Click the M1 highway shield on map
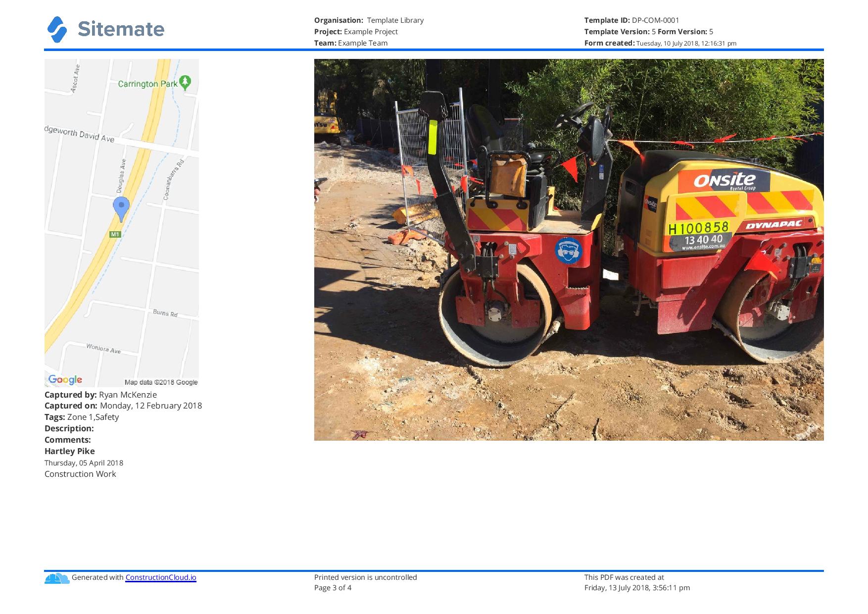The image size is (868, 614). coord(115,234)
